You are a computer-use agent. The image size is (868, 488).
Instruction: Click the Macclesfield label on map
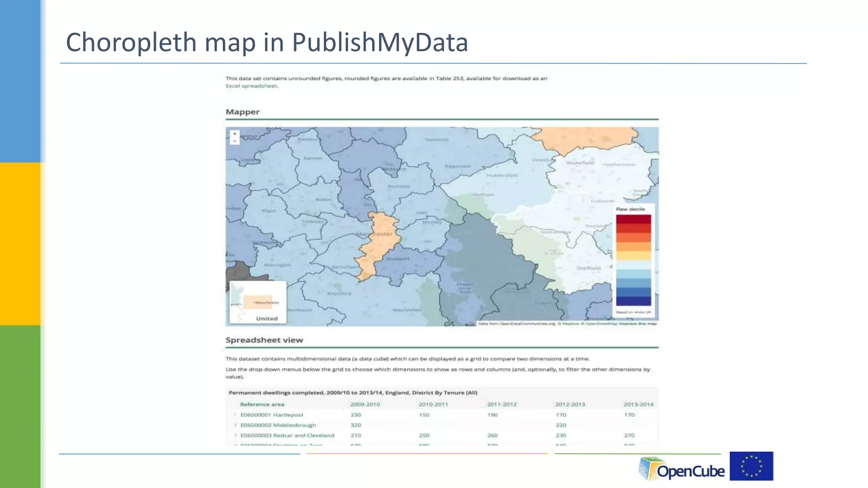tap(407, 310)
